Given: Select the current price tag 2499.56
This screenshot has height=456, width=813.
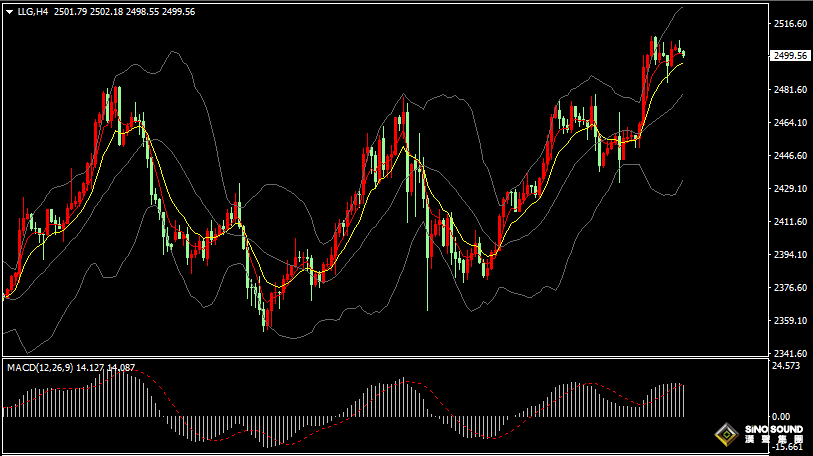Looking at the screenshot, I should pos(791,56).
